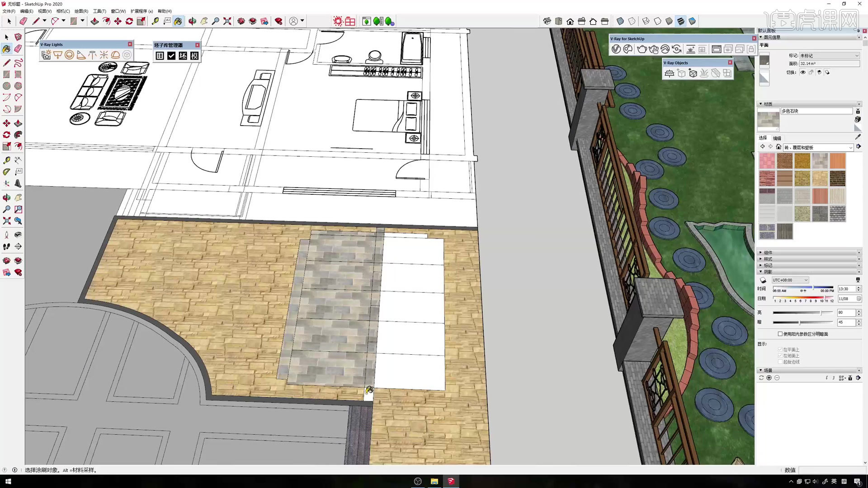This screenshot has width=868, height=488.
Task: Open material library dropdown 砖、覆层和壁板
Action: tap(818, 147)
